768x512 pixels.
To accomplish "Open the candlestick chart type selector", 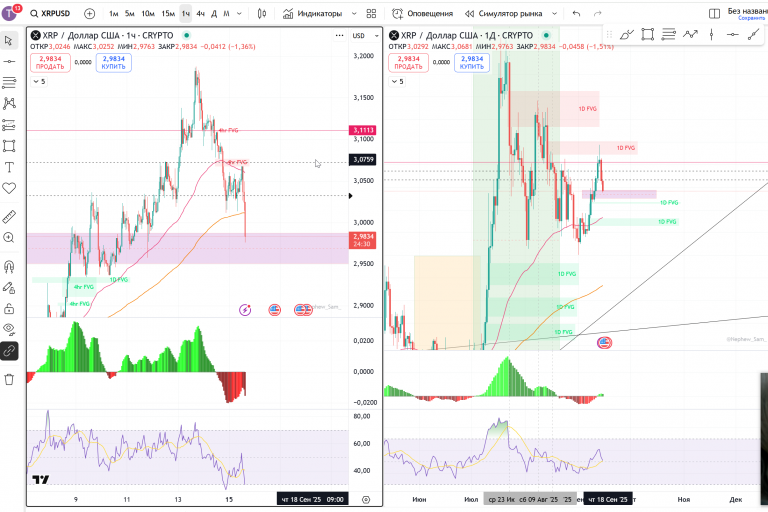I will pos(262,14).
